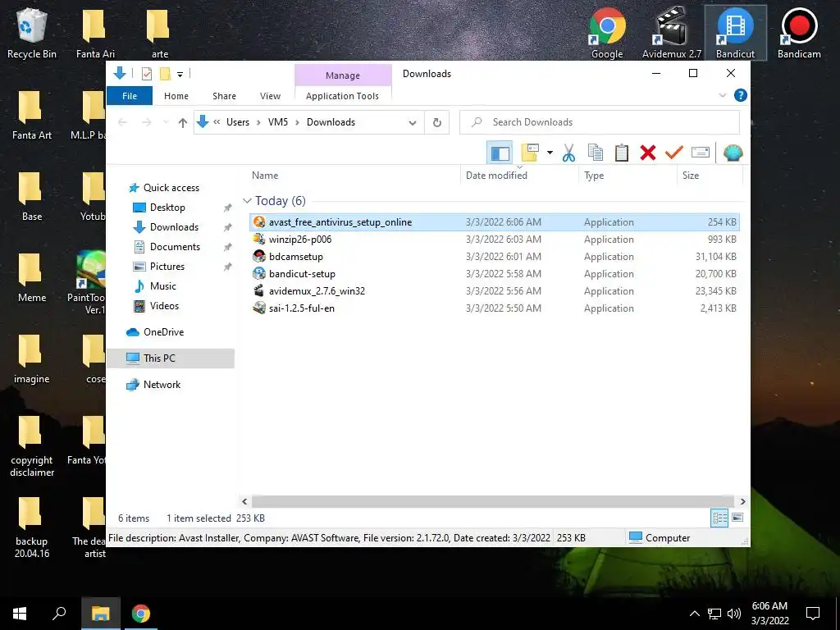
Task: Click the Refresh button in address bar
Action: point(437,123)
